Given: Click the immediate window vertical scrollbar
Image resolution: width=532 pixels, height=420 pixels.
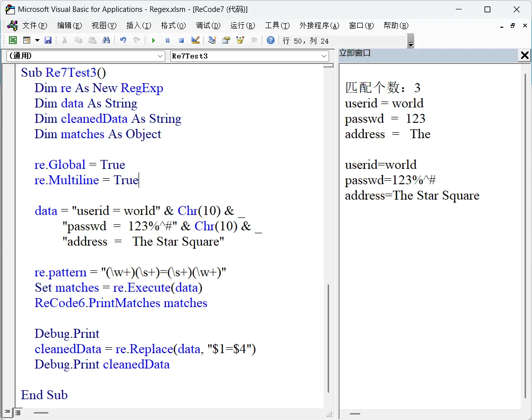Looking at the screenshot, I should coord(525,236).
